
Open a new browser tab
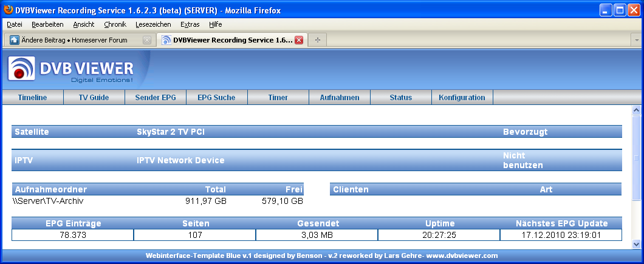pyautogui.click(x=318, y=40)
